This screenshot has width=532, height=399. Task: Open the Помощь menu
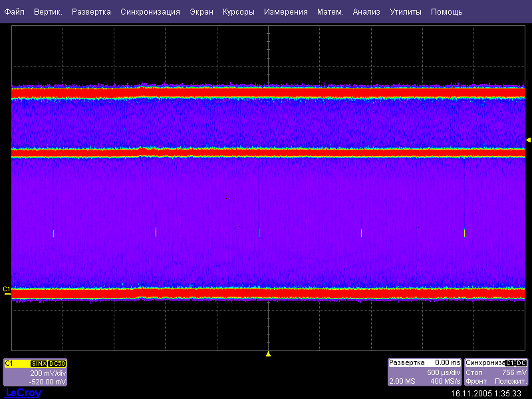point(446,12)
